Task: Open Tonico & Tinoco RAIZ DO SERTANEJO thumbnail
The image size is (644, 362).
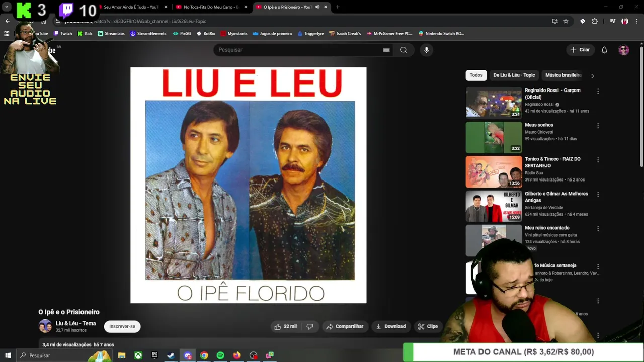Action: 494,171
